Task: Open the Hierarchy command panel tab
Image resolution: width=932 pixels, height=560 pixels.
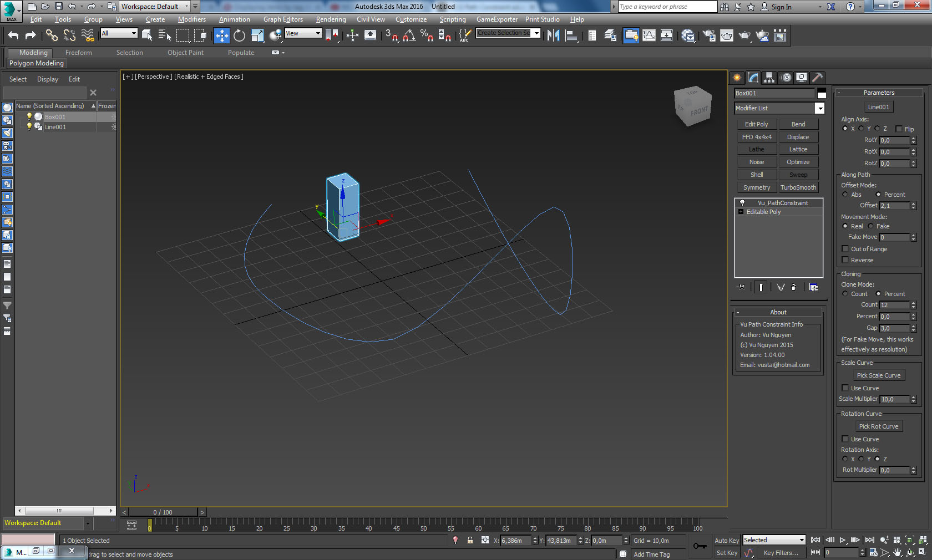Action: pos(769,78)
